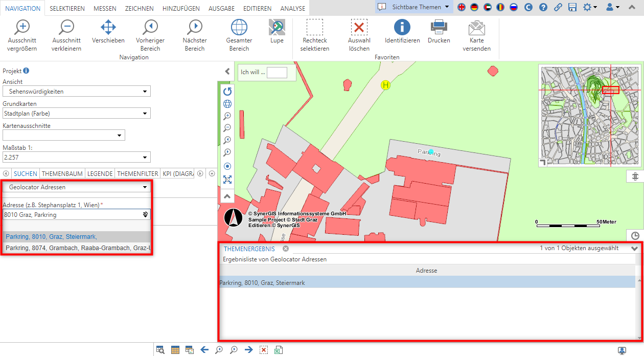The width and height of the screenshot is (644, 356).
Task: Click the Drucken printer icon
Action: pos(439,27)
